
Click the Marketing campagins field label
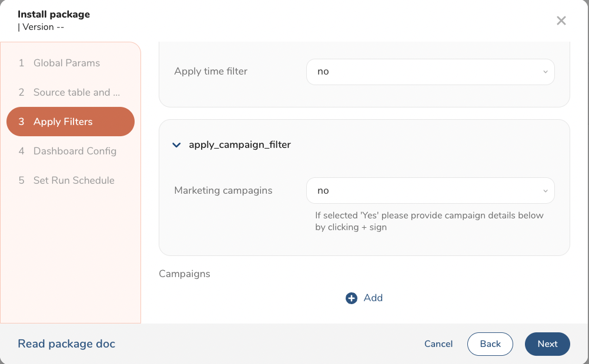click(223, 191)
